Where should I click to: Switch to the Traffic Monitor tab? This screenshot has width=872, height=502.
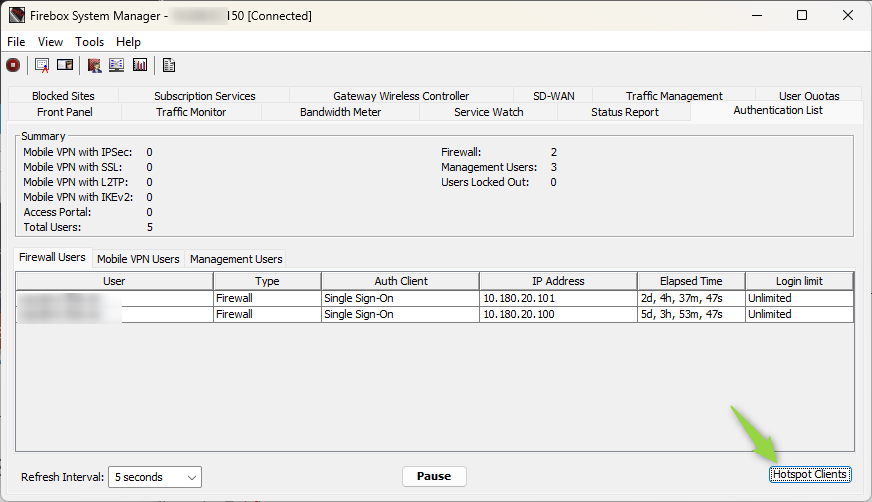tap(191, 112)
